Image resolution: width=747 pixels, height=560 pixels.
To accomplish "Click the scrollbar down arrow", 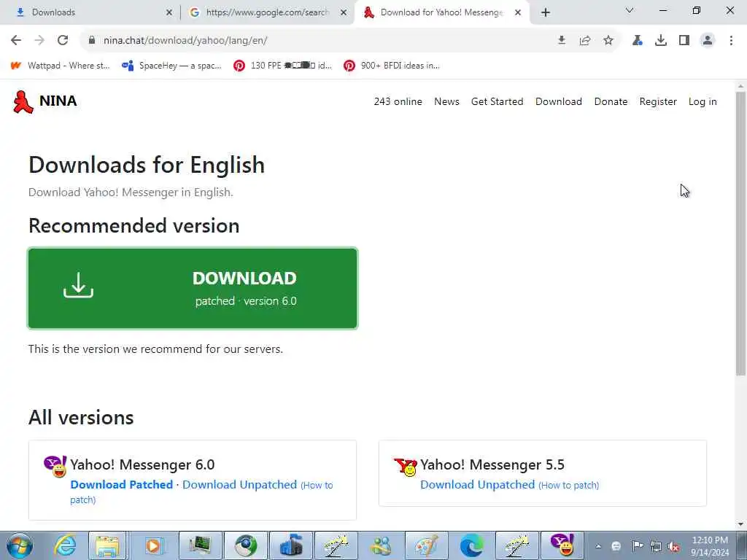I will (x=741, y=524).
